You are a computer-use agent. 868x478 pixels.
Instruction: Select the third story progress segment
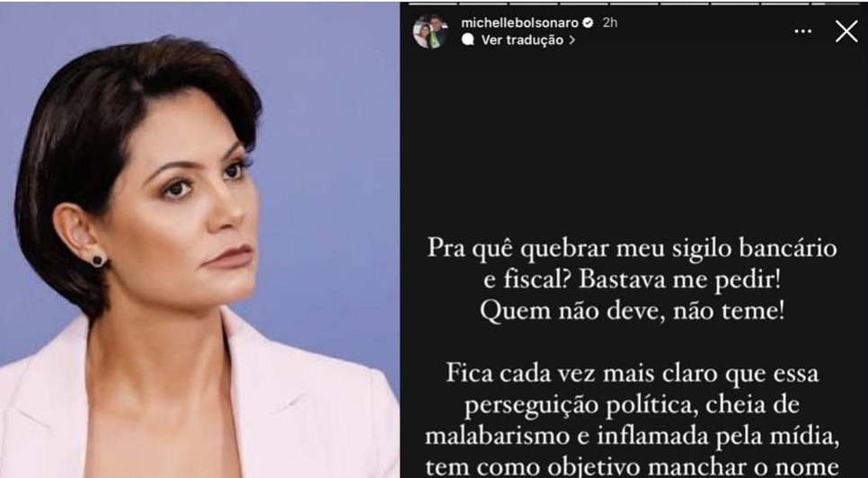pos(534,4)
